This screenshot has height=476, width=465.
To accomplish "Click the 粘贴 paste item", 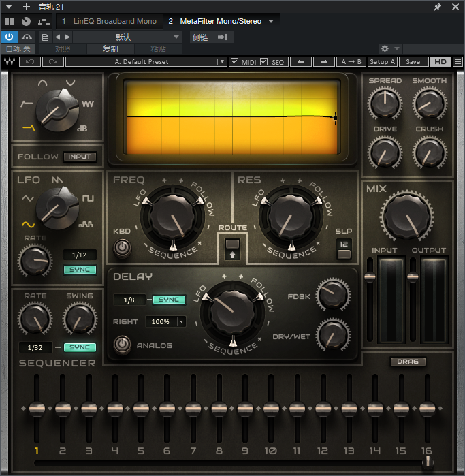I will click(158, 48).
